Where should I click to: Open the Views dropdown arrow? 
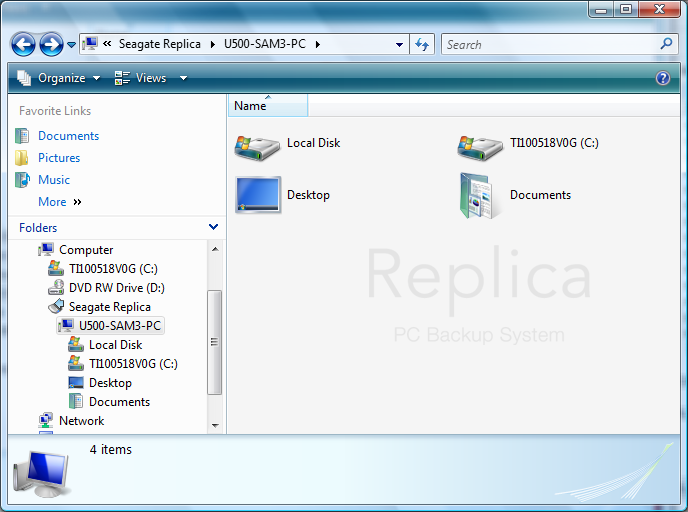click(x=183, y=79)
